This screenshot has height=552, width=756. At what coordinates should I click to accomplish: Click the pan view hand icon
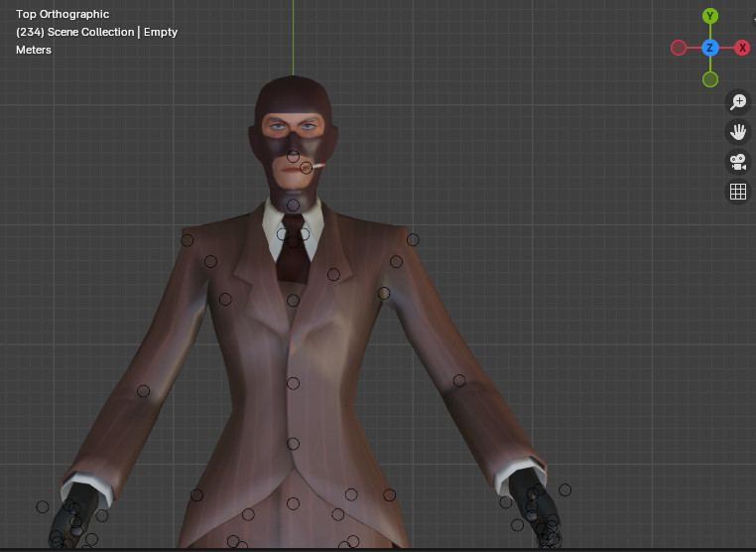(738, 132)
